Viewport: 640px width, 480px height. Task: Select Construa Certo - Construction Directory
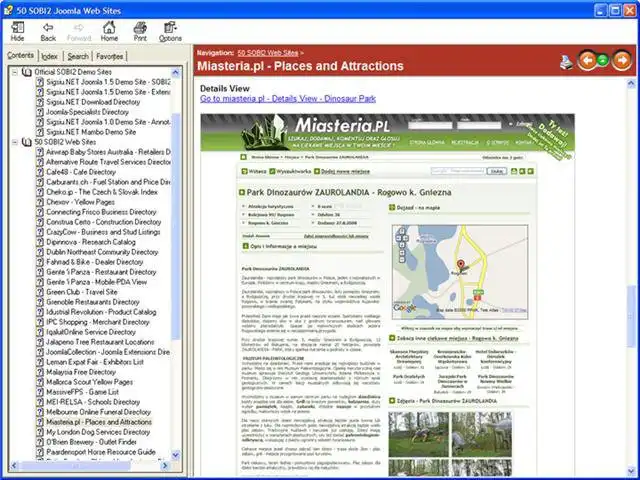click(x=104, y=222)
